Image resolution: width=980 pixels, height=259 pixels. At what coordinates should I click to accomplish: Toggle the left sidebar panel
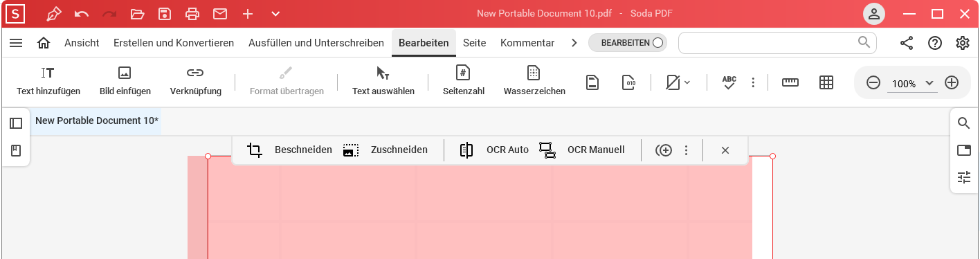point(16,123)
